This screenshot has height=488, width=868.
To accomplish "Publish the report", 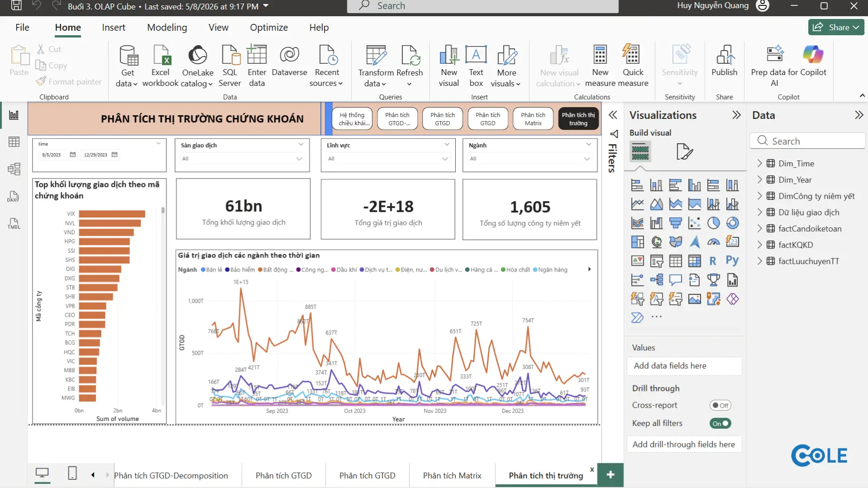I will click(724, 61).
